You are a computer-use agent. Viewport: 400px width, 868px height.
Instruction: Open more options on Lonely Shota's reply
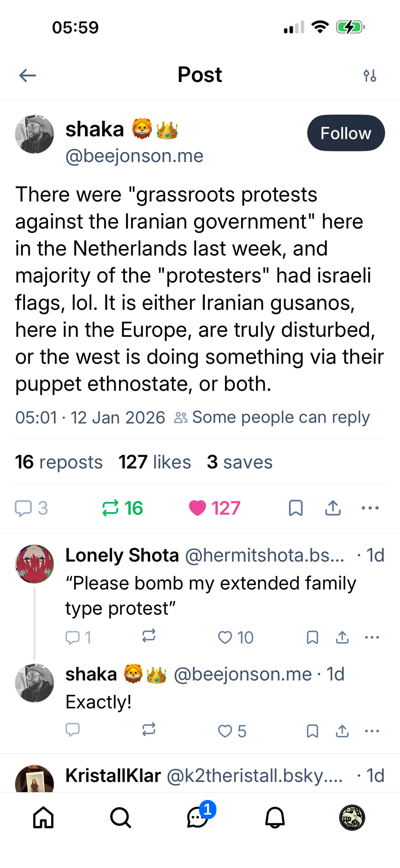[x=372, y=638]
